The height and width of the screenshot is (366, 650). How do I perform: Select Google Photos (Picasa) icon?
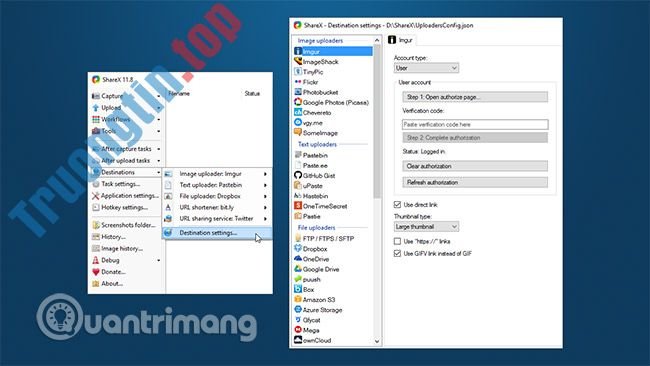coord(298,102)
